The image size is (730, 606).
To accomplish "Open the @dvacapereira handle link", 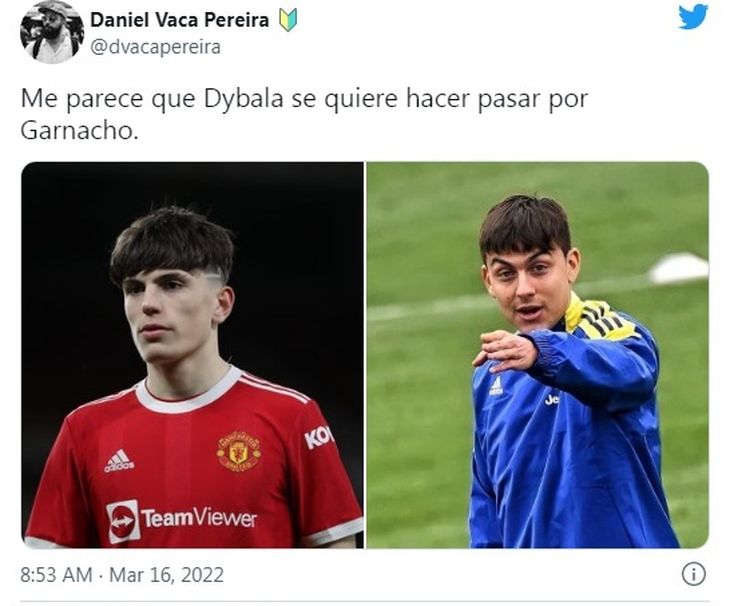I will point(155,47).
